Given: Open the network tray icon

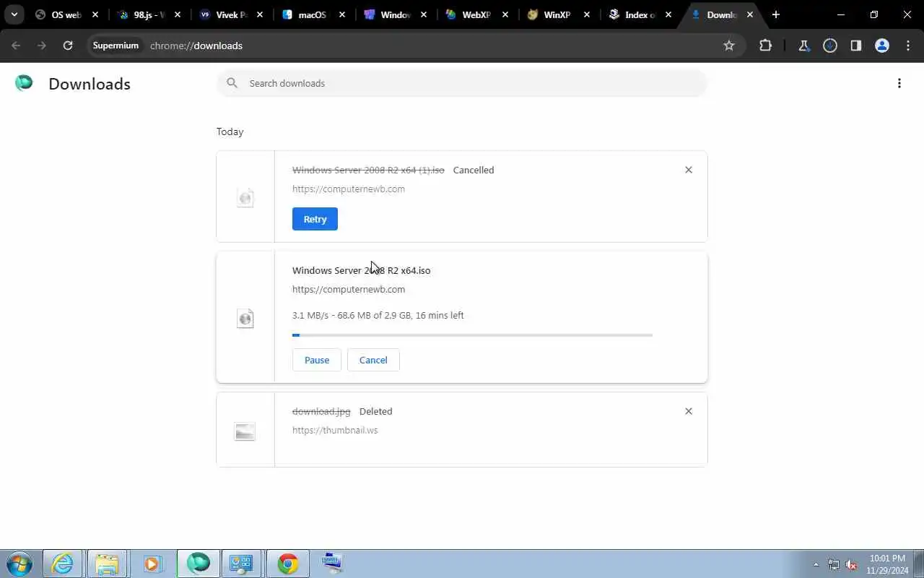Looking at the screenshot, I should click(x=834, y=564).
